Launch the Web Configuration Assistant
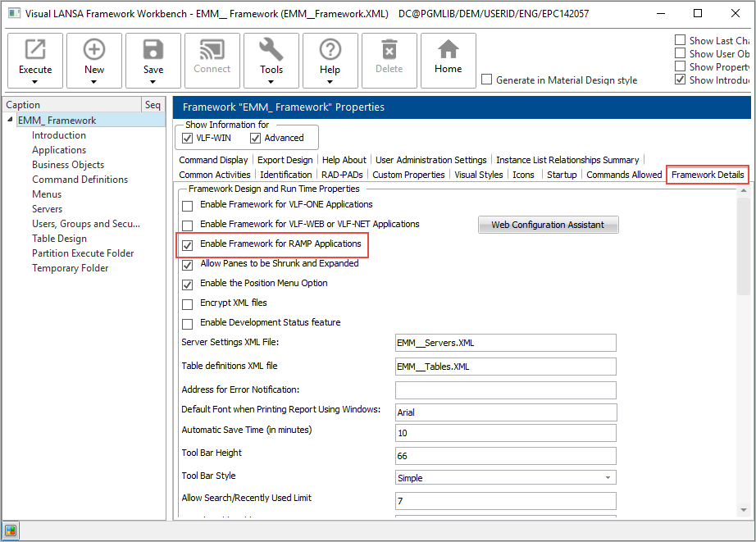The height and width of the screenshot is (542, 756). tap(548, 225)
